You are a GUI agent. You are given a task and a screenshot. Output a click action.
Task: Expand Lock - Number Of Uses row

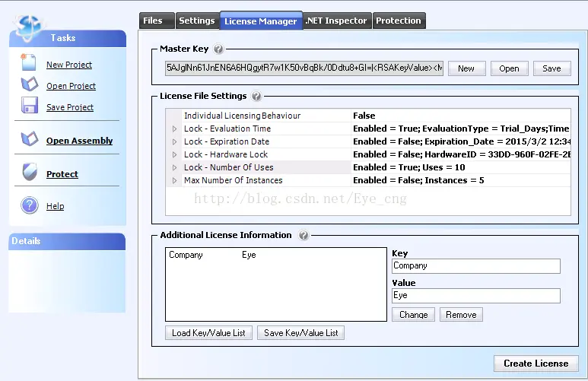pos(174,167)
